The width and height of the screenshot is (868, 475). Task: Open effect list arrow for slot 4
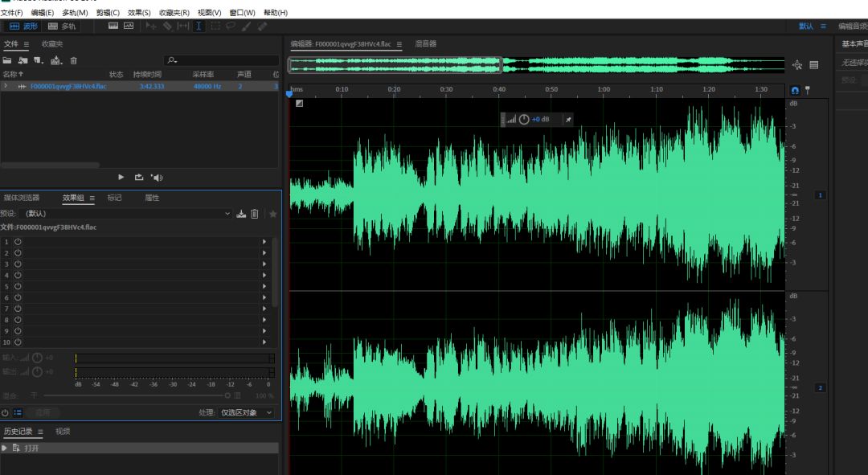point(264,275)
